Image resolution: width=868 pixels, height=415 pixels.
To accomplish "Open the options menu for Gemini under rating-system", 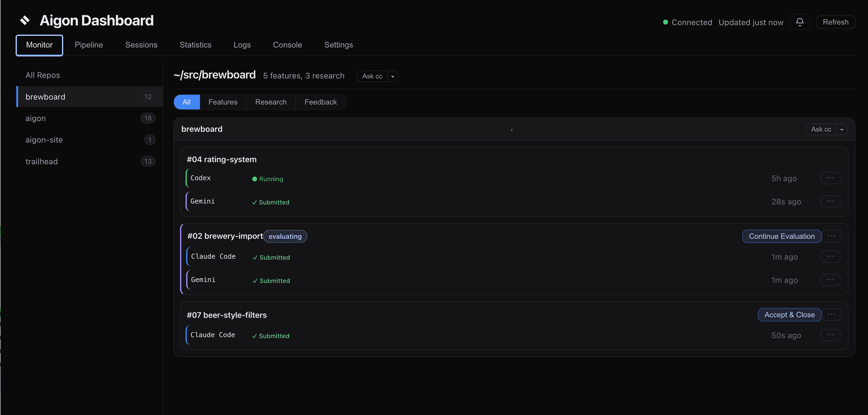I will [x=831, y=201].
